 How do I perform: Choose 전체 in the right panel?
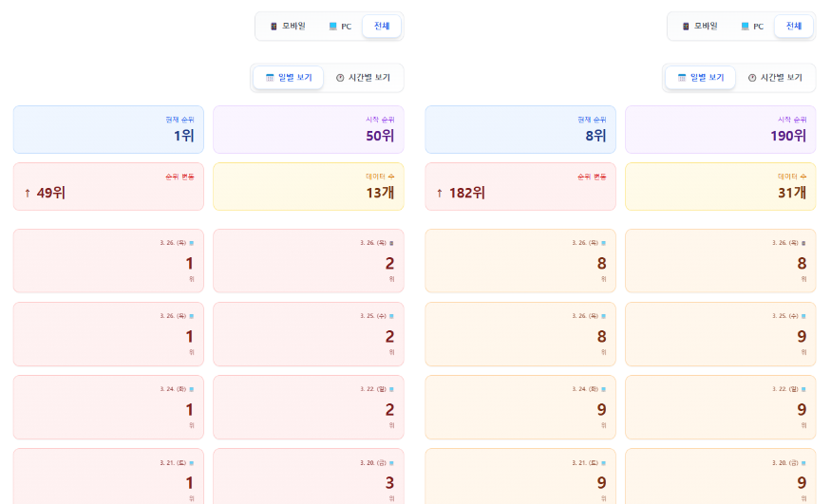pyautogui.click(x=794, y=26)
